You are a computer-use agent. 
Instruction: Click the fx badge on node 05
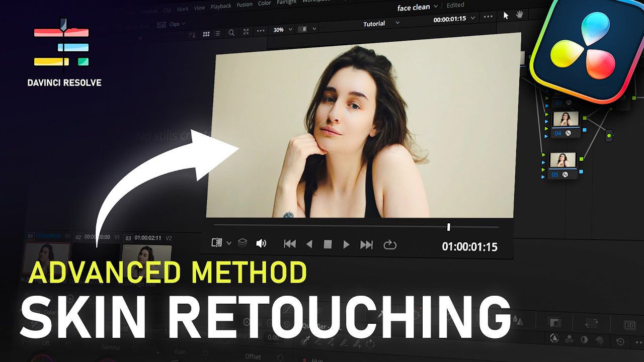tap(565, 174)
